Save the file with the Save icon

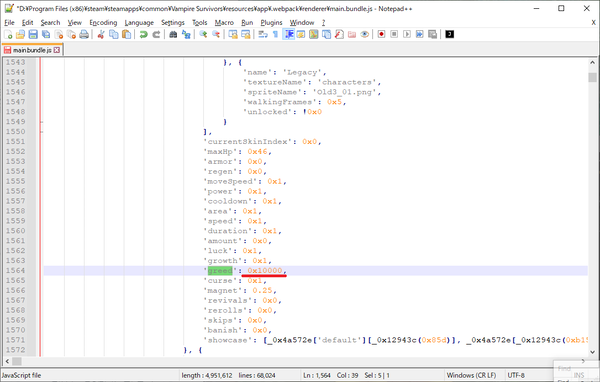coord(33,35)
